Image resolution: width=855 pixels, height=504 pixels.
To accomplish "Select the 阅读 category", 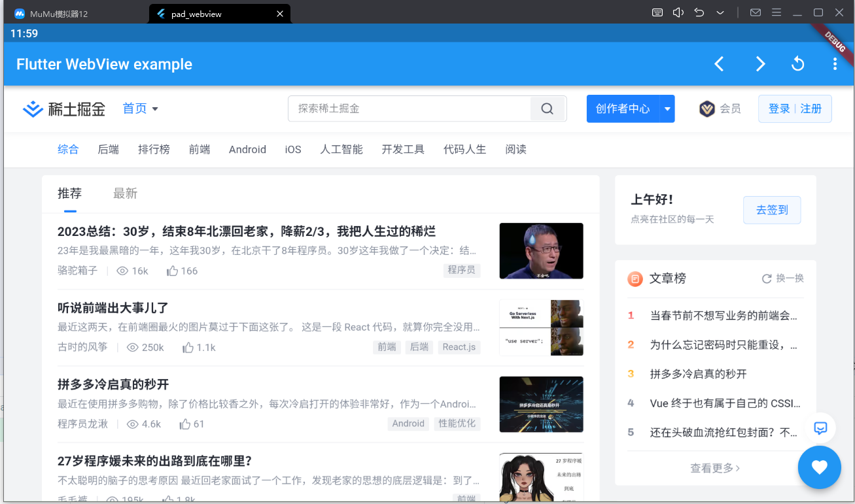I will point(515,149).
